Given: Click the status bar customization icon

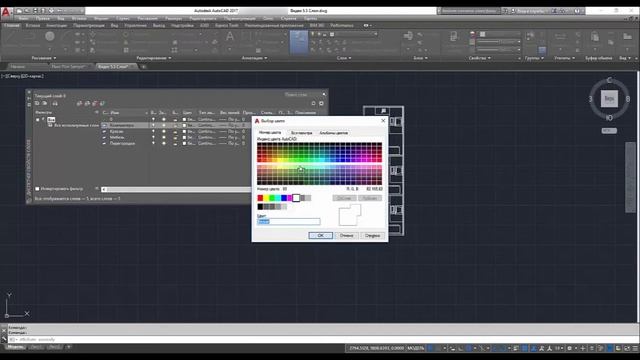Looking at the screenshot, I should (x=635, y=348).
